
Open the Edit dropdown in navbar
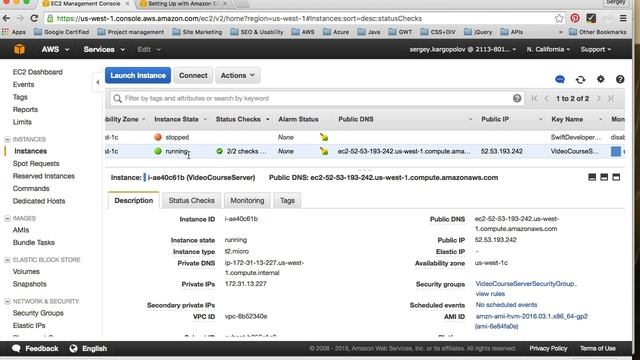coord(149,49)
